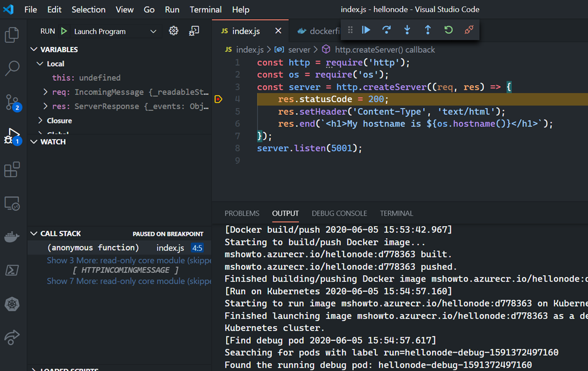Open the Terminal menu
The image size is (588, 371).
point(206,9)
